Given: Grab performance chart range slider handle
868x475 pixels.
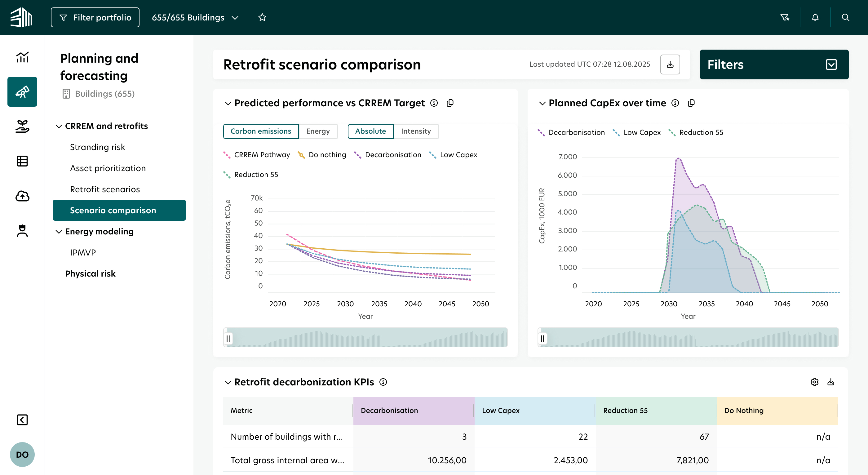Looking at the screenshot, I should [x=228, y=338].
